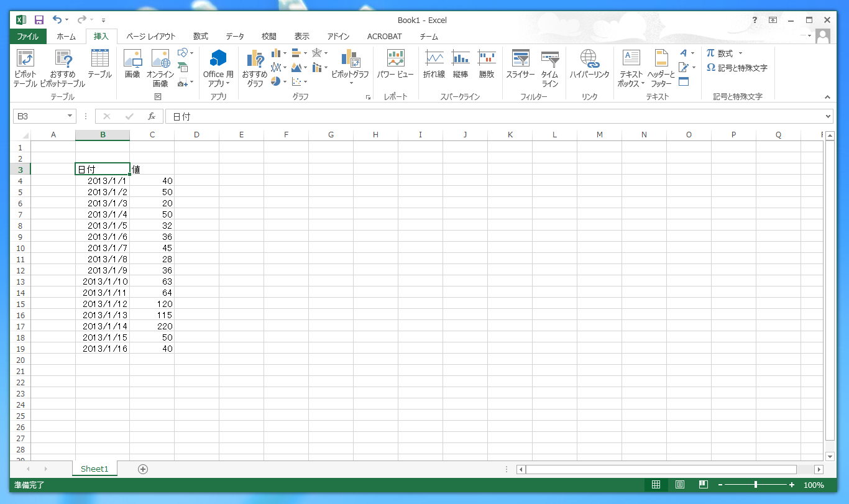The image size is (849, 504).
Task: Switch to Normal view in status bar
Action: click(x=656, y=485)
